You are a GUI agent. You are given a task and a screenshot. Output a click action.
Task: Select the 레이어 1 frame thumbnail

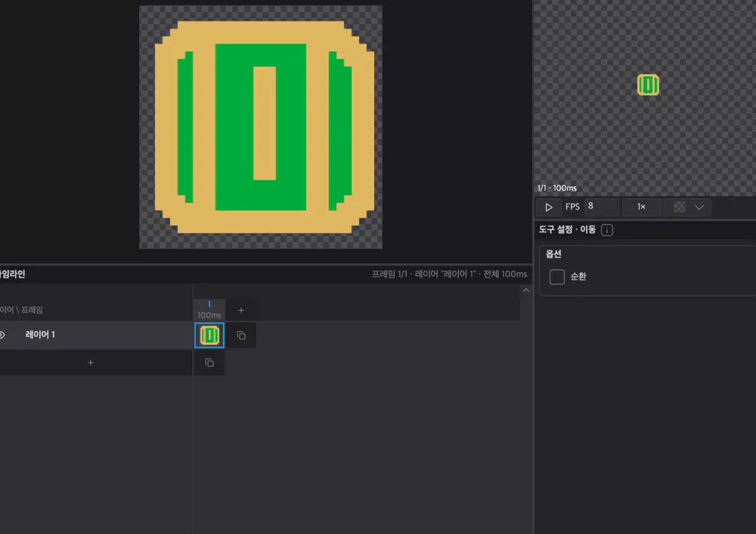point(209,335)
